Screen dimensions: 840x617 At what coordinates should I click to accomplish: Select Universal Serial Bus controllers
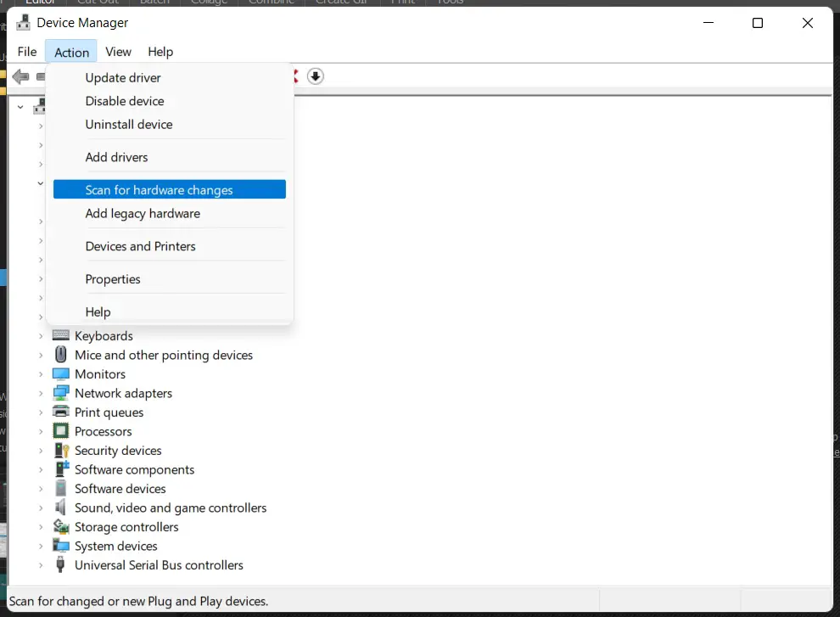tap(159, 565)
